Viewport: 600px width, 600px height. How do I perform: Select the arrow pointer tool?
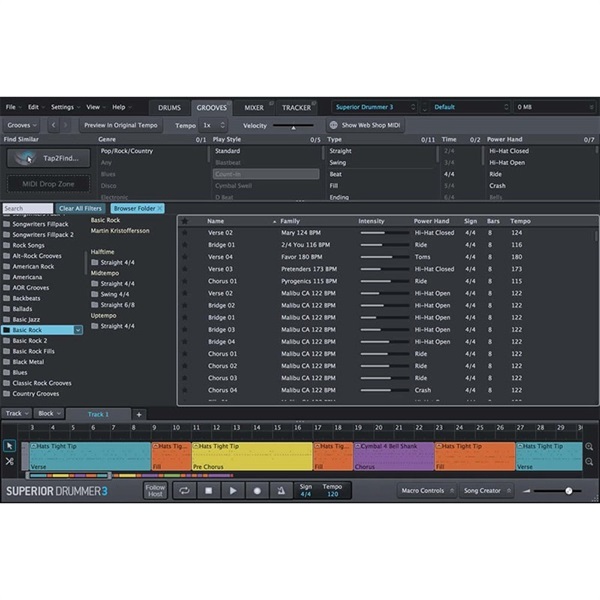10,446
